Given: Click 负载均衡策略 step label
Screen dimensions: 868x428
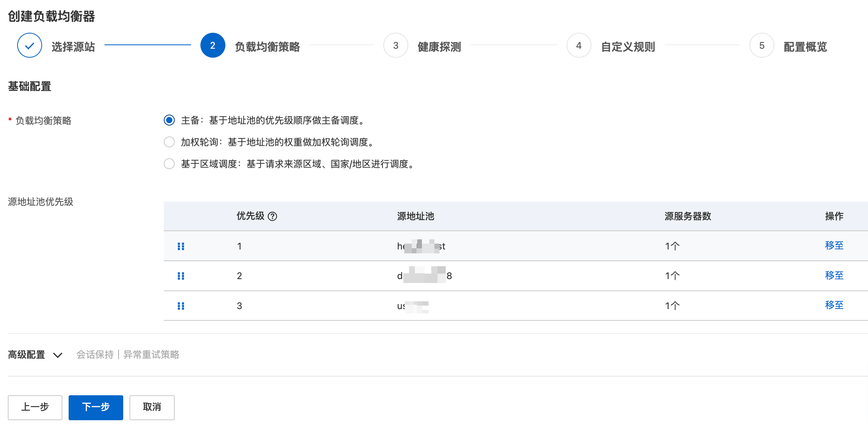Looking at the screenshot, I should tap(267, 47).
